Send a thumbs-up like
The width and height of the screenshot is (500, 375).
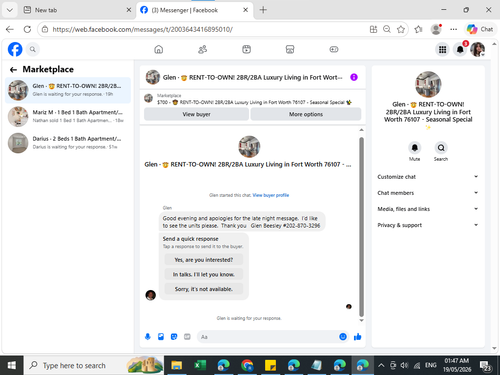click(x=357, y=337)
